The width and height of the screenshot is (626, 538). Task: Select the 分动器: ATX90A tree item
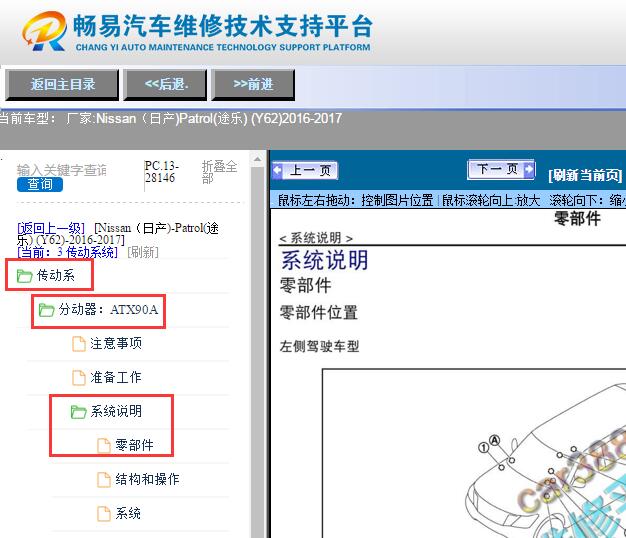tap(108, 310)
